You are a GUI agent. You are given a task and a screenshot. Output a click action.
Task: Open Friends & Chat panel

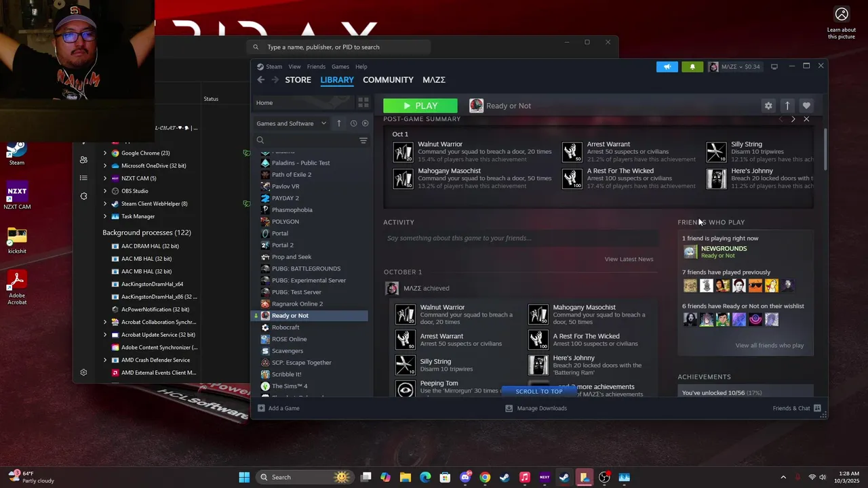point(797,408)
